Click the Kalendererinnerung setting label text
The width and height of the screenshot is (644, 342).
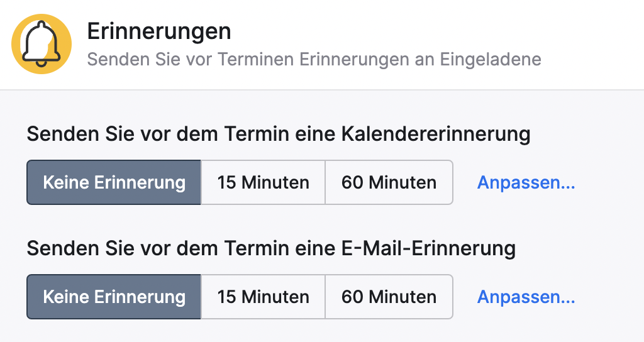point(279,135)
